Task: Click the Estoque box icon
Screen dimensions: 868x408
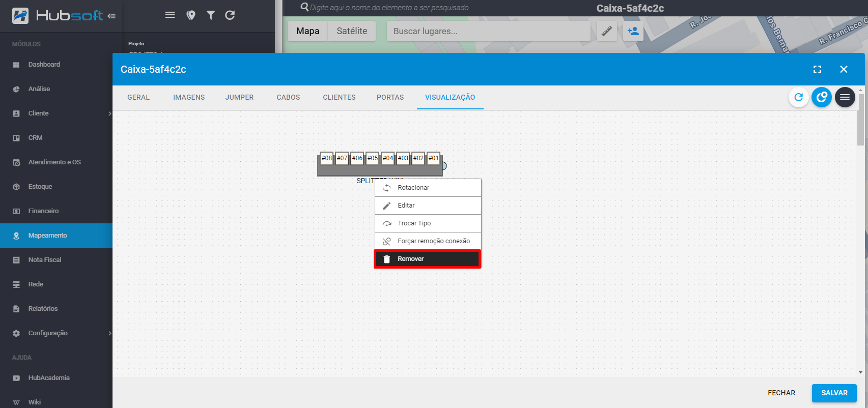Action: pos(16,187)
